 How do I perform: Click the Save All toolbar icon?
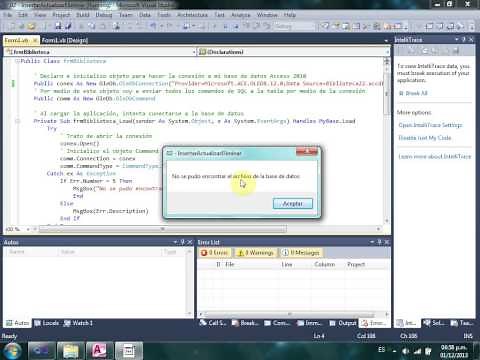click(68, 26)
